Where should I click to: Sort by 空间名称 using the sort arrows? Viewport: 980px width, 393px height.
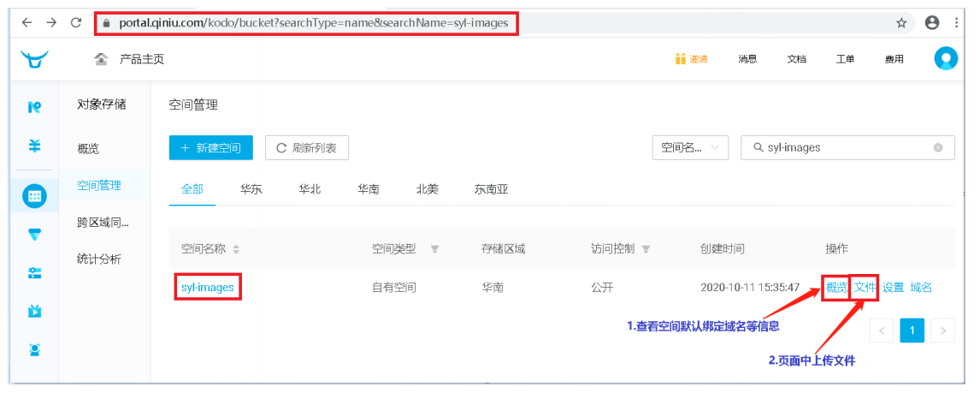[x=236, y=249]
